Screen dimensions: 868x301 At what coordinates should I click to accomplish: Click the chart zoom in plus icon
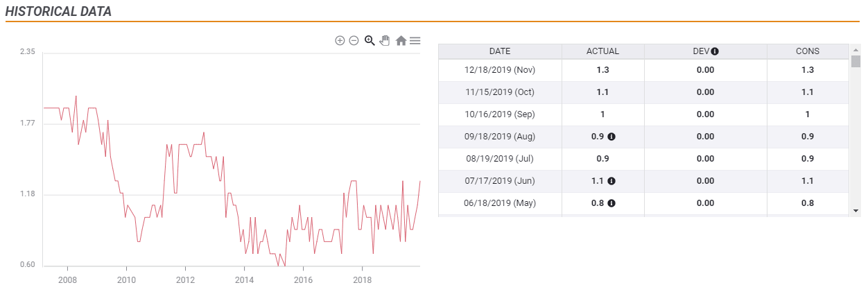(340, 41)
